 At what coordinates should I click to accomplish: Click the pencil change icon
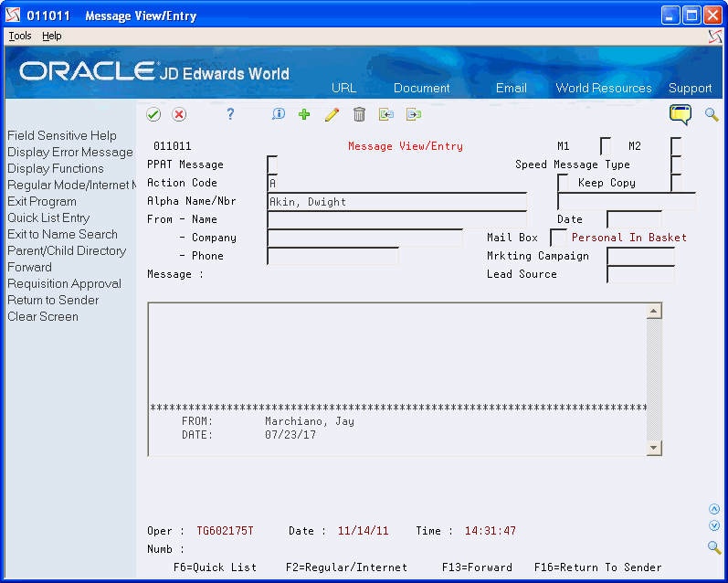(332, 114)
